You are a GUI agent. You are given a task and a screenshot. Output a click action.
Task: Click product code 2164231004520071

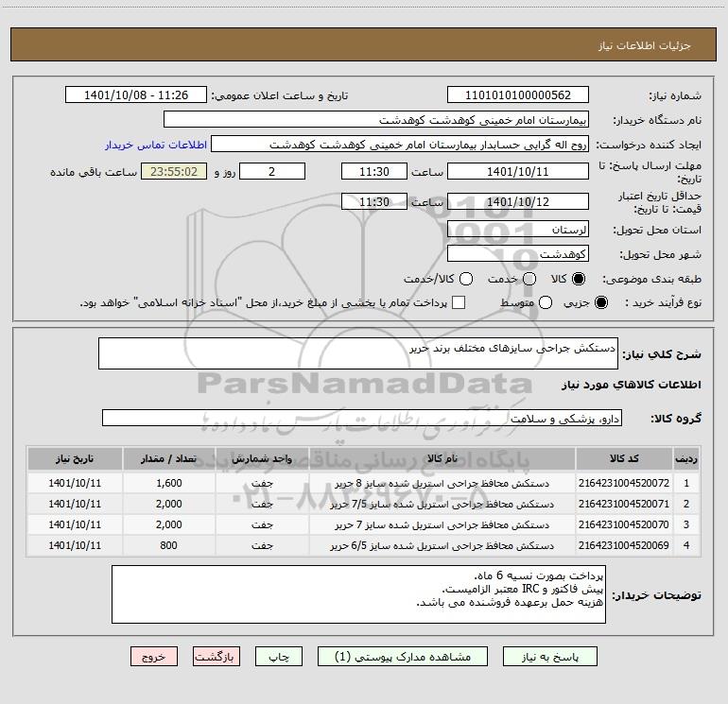point(624,504)
